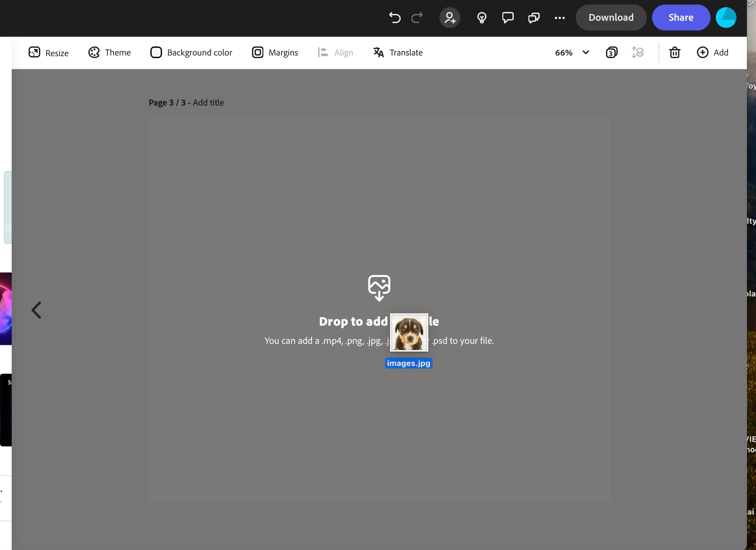The image size is (756, 550).
Task: Delete the page with the trash icon
Action: [675, 52]
